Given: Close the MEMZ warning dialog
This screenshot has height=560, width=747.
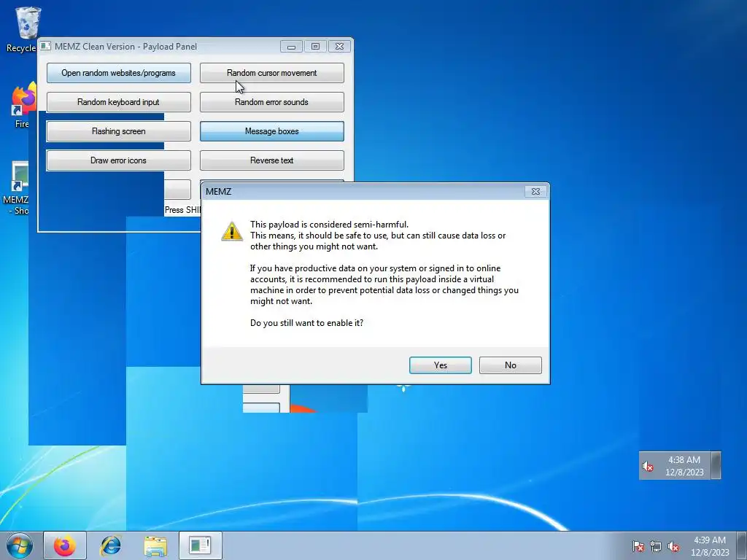Looking at the screenshot, I should [535, 192].
